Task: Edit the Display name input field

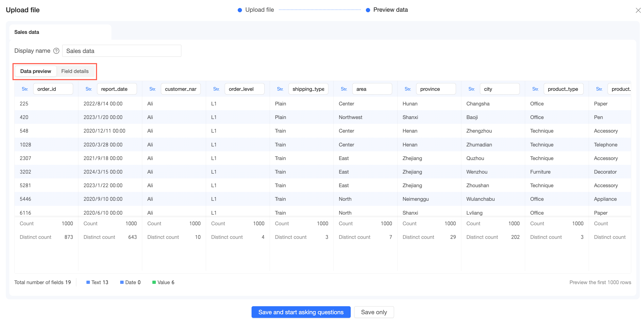Action: pyautogui.click(x=122, y=51)
